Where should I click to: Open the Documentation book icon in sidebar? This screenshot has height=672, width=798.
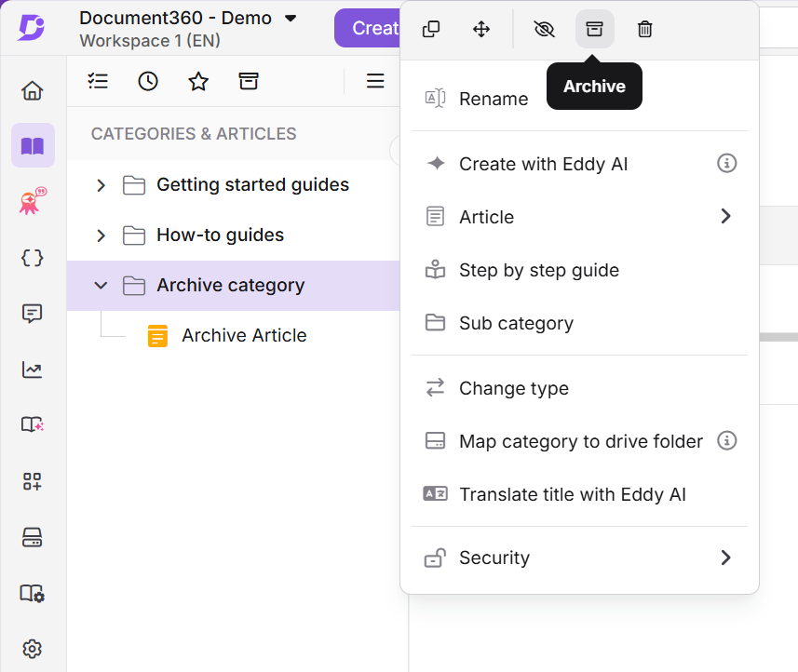coord(33,145)
